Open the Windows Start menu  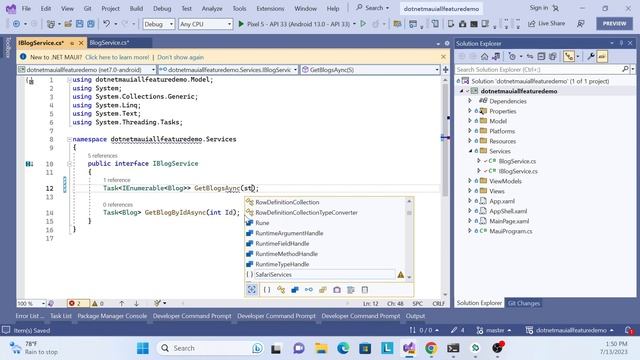pos(143,348)
